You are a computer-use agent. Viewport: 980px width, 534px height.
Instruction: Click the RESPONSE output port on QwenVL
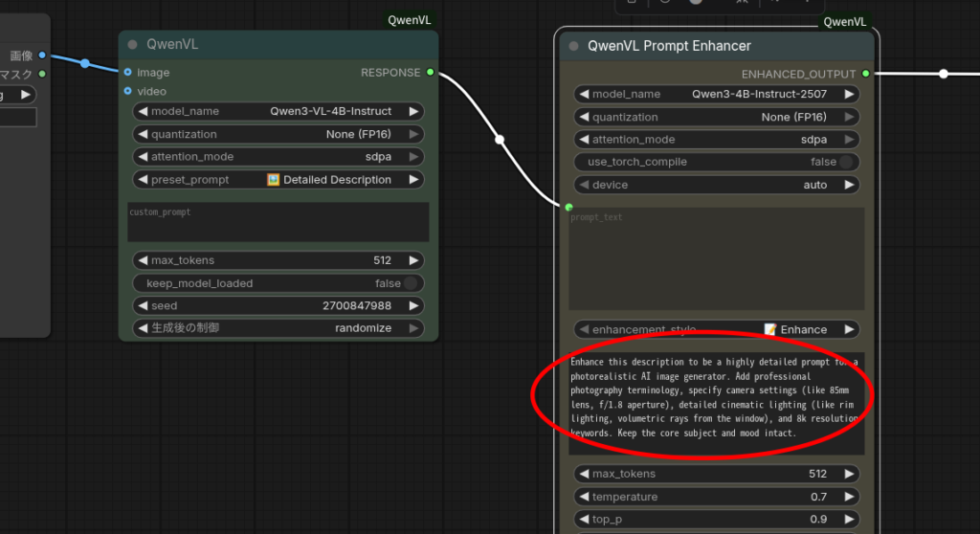click(x=430, y=72)
